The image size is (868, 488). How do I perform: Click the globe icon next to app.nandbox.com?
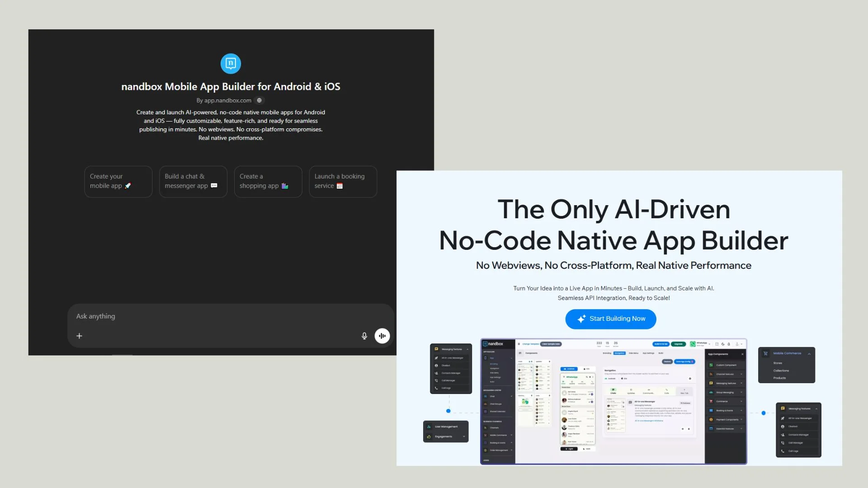259,100
